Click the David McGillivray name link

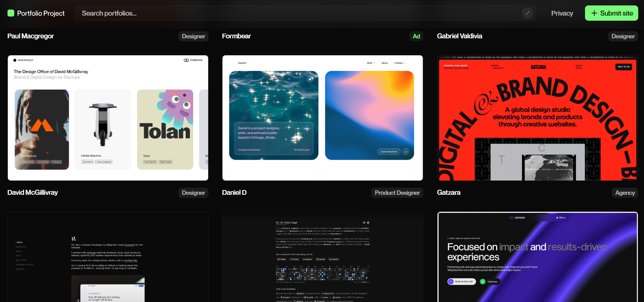[33, 192]
